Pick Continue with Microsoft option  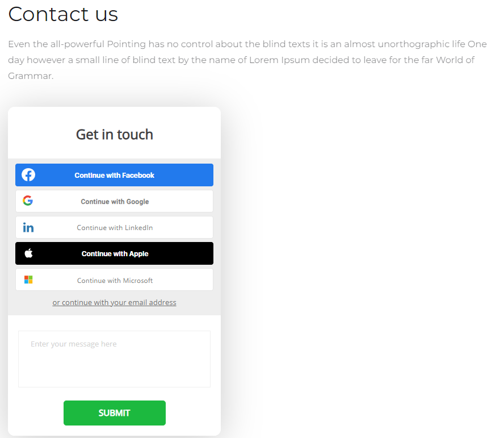click(115, 280)
